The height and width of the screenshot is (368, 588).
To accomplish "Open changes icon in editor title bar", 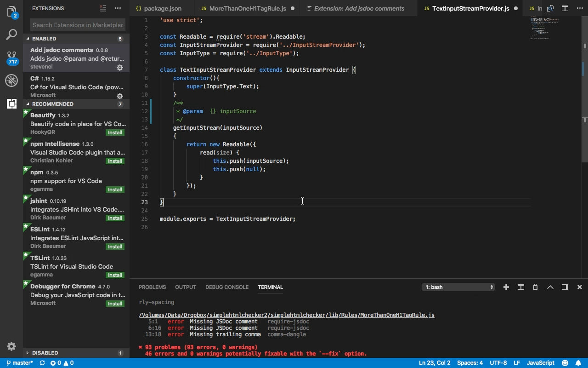I will click(x=550, y=8).
